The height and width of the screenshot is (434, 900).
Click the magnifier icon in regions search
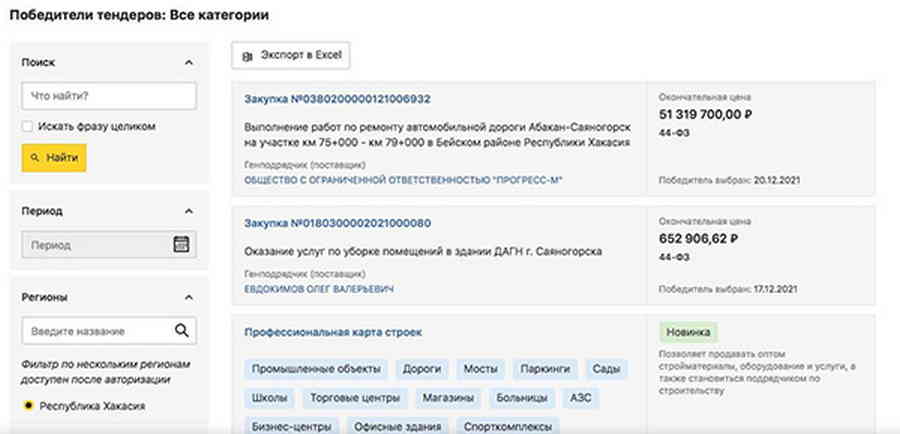[x=181, y=331]
